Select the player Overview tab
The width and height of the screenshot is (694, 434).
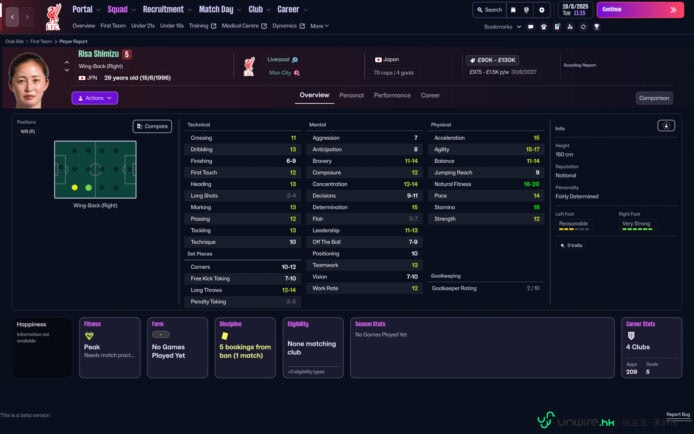(x=314, y=95)
